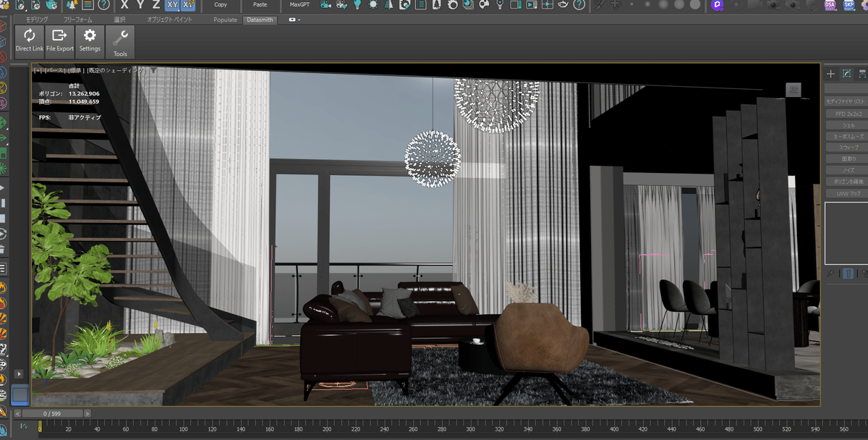
Task: Click the MaxGPT toolbar button
Action: click(299, 5)
